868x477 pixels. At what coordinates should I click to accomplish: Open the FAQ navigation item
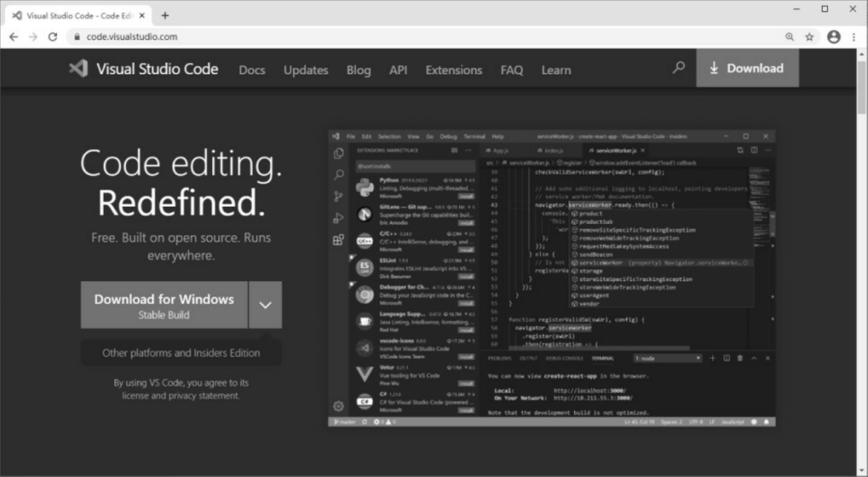[x=512, y=70]
